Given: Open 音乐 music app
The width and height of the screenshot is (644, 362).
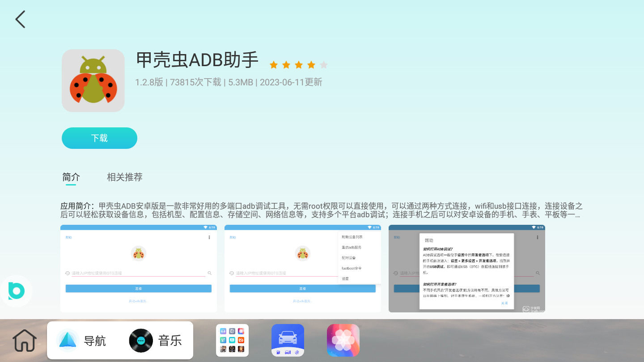Looking at the screenshot, I should 155,341.
